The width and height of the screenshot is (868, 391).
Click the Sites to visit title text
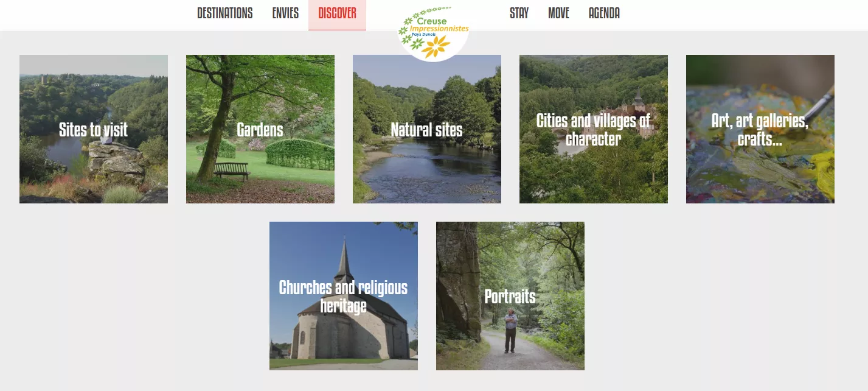pos(94,130)
